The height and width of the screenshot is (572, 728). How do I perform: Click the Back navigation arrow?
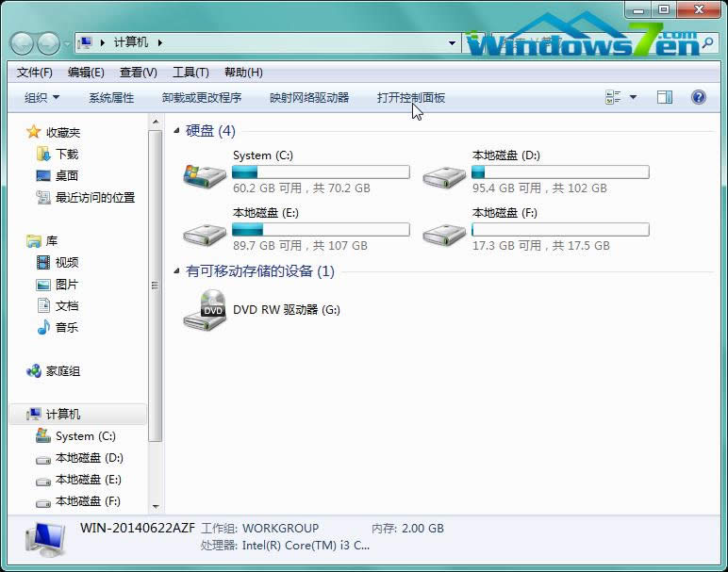click(22, 43)
